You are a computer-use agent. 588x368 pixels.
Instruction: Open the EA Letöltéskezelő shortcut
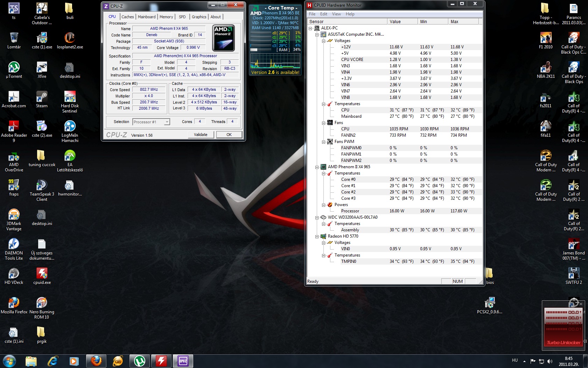click(x=70, y=161)
